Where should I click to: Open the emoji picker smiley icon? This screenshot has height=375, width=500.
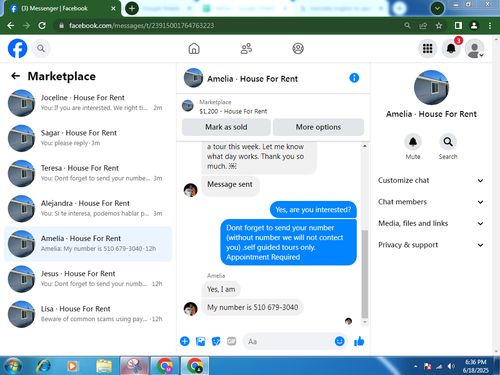(x=339, y=341)
